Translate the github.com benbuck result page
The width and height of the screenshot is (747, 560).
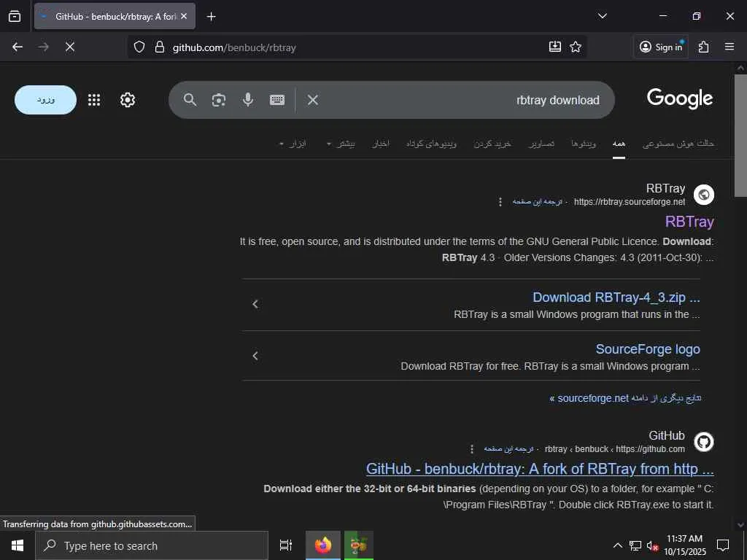508,449
